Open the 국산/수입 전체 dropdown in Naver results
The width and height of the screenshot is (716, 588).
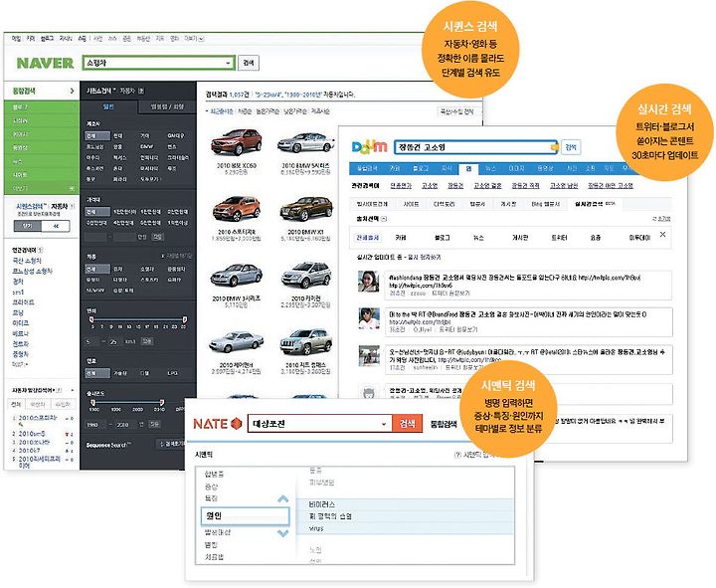coord(458,111)
